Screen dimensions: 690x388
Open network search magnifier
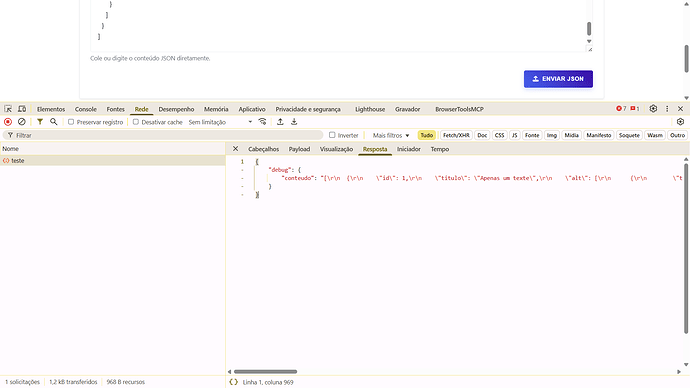[54, 122]
